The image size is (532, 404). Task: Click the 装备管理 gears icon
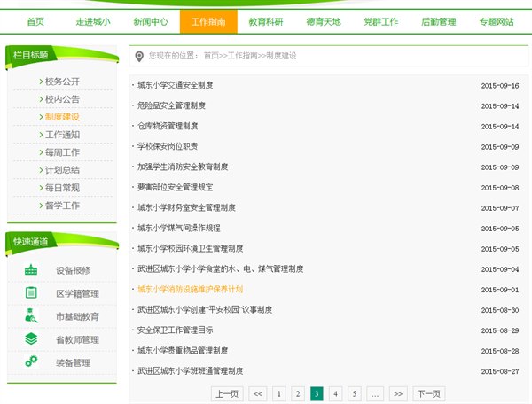(x=31, y=361)
